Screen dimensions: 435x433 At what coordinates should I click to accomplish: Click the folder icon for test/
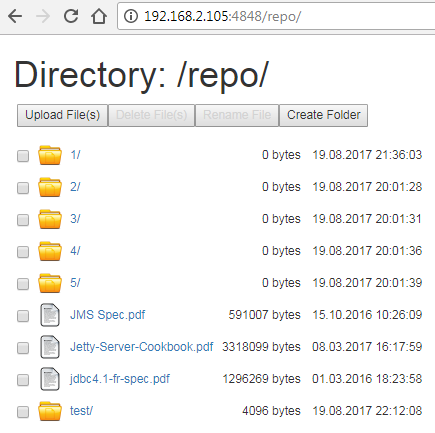(x=50, y=411)
